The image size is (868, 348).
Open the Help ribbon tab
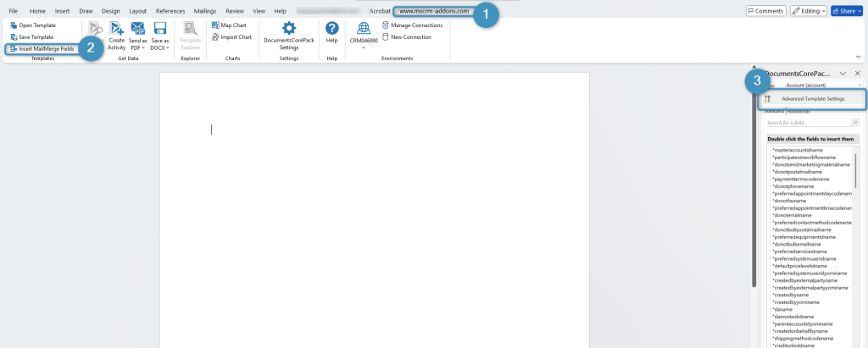(280, 11)
